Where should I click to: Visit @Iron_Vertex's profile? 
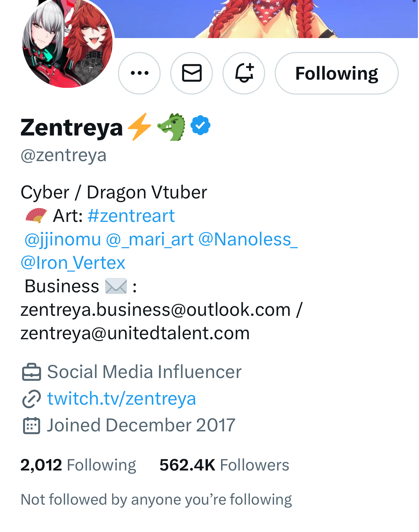pyautogui.click(x=73, y=263)
